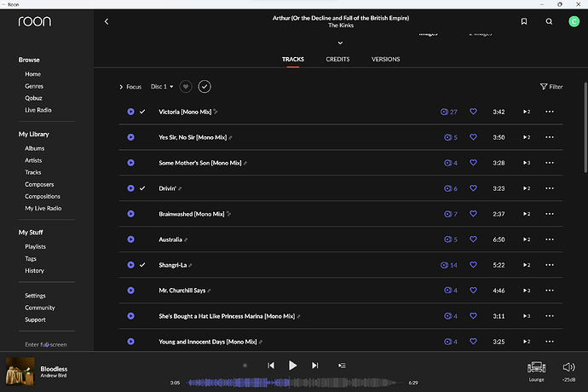The height and width of the screenshot is (392, 588).
Task: Toggle the favorites-only heart filter
Action: (x=186, y=87)
